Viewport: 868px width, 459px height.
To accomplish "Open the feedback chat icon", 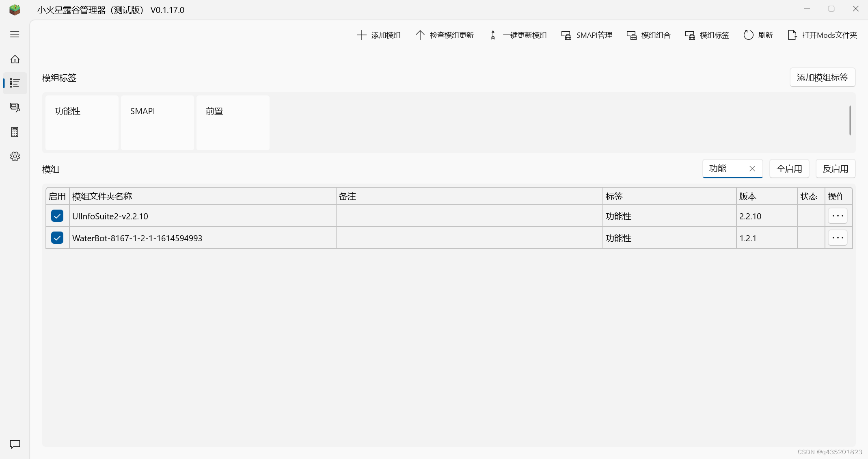I will 15,444.
